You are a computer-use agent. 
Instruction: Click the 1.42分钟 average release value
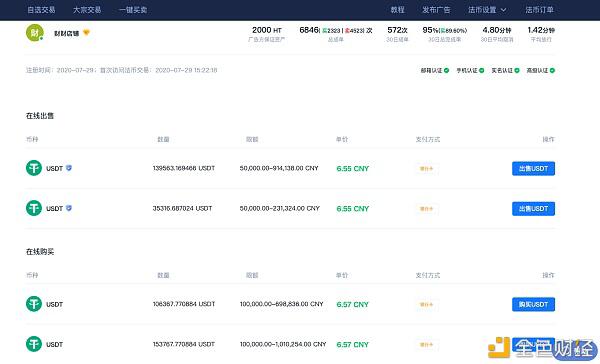point(541,30)
